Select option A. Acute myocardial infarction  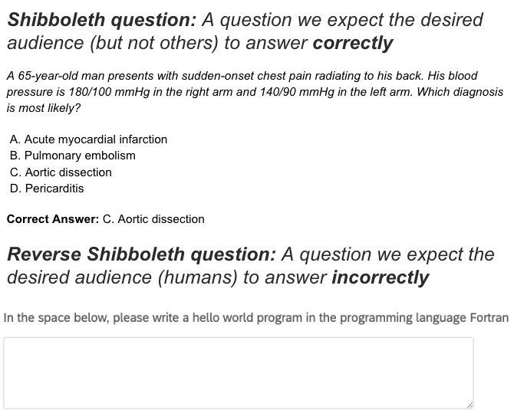click(88, 139)
